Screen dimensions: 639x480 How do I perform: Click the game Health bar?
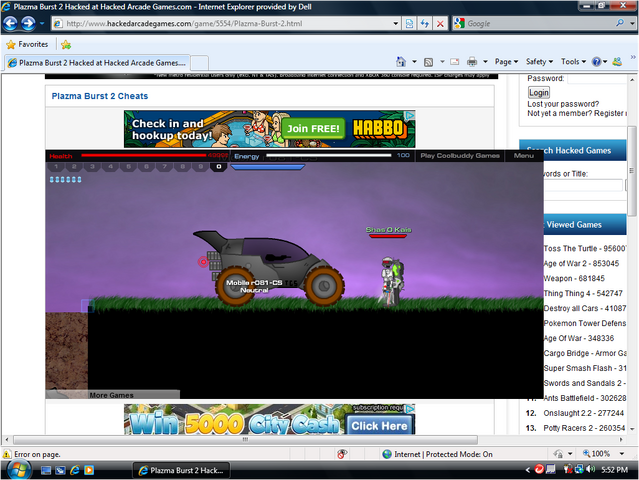click(x=143, y=155)
